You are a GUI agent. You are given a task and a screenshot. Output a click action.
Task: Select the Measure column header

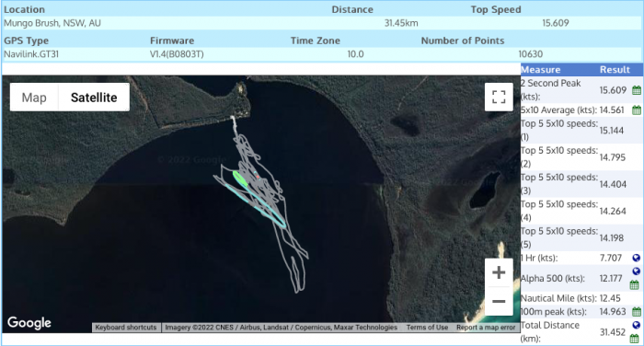click(541, 69)
